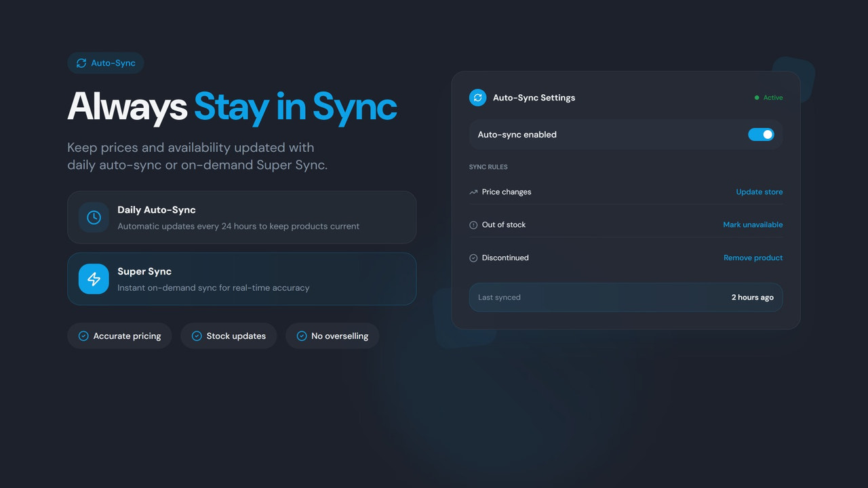
Task: Click the Last synced status bar
Action: (x=626, y=298)
